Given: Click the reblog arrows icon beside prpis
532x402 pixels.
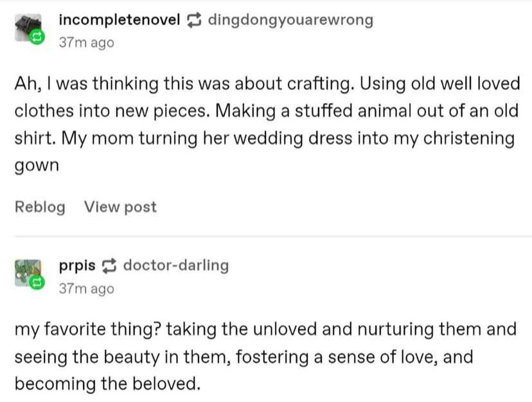Looking at the screenshot, I should pyautogui.click(x=109, y=265).
